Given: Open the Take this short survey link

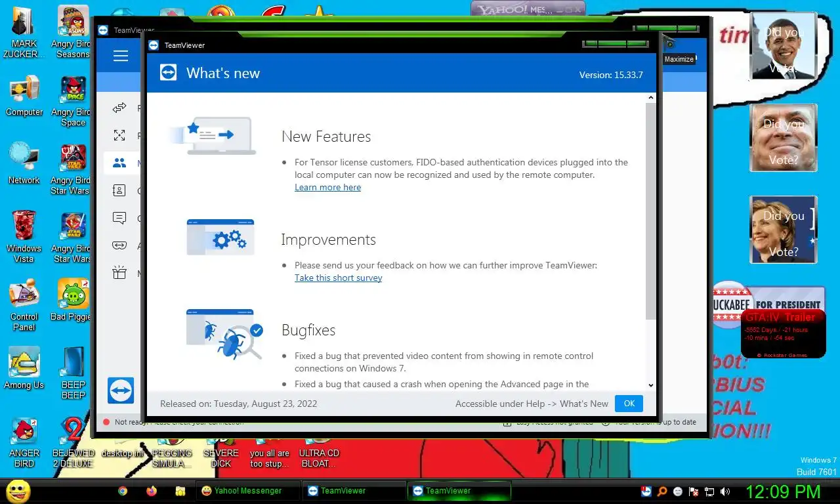Looking at the screenshot, I should coord(338,278).
